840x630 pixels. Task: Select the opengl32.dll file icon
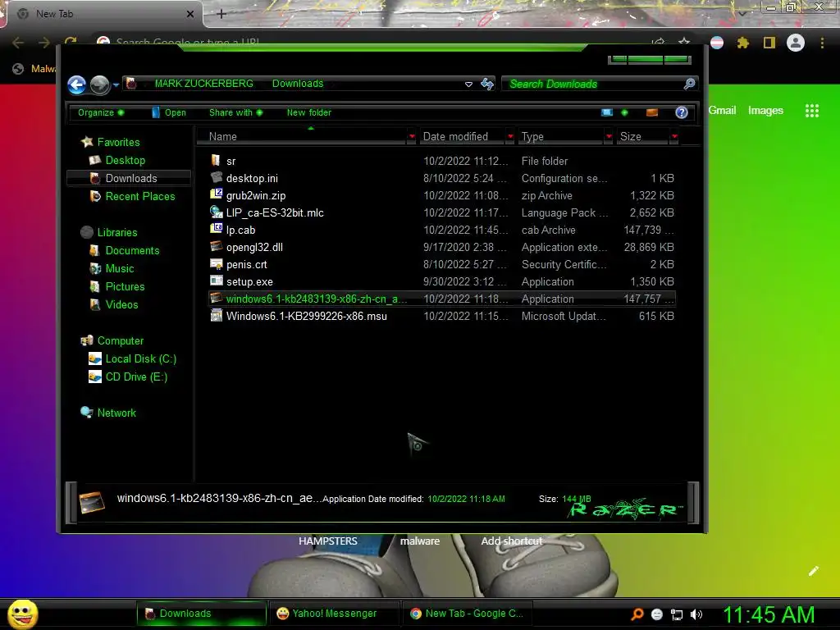coord(216,246)
